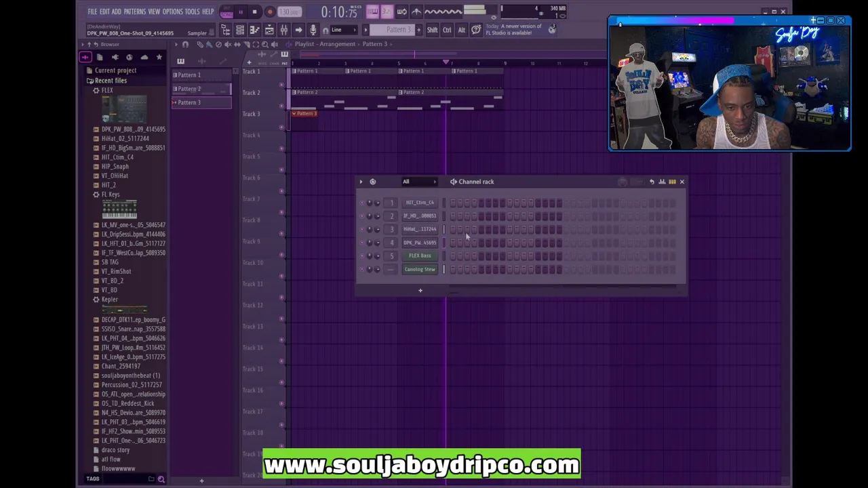Mute the HIT_Ctim_C4 channel LED
This screenshot has height=488, width=868.
pyautogui.click(x=361, y=203)
